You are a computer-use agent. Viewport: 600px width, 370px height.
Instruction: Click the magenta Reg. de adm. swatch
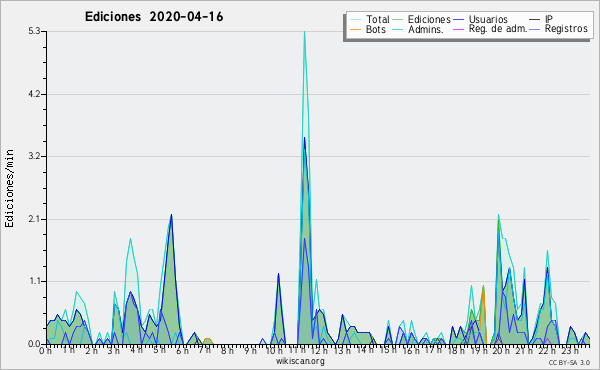point(458,29)
